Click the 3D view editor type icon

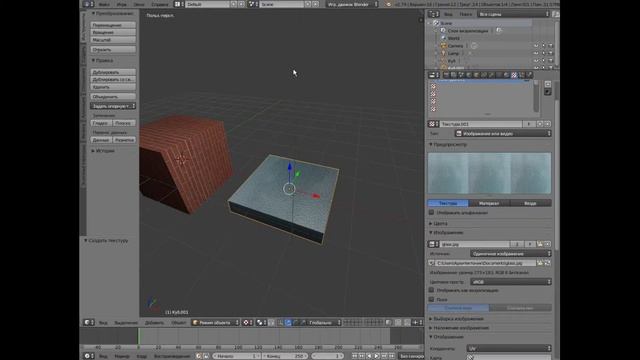[x=89, y=322]
